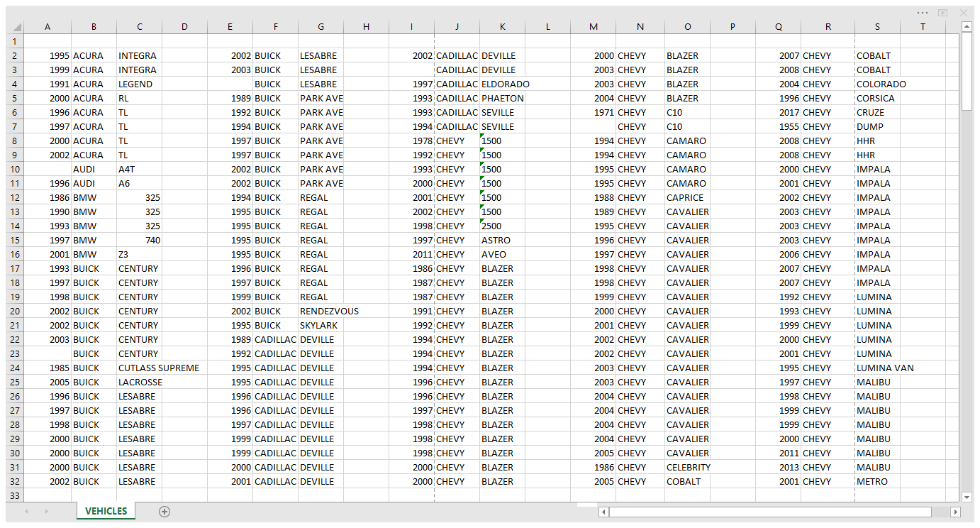
Task: Click the vertical scrollbar thumb
Action: tap(966, 71)
